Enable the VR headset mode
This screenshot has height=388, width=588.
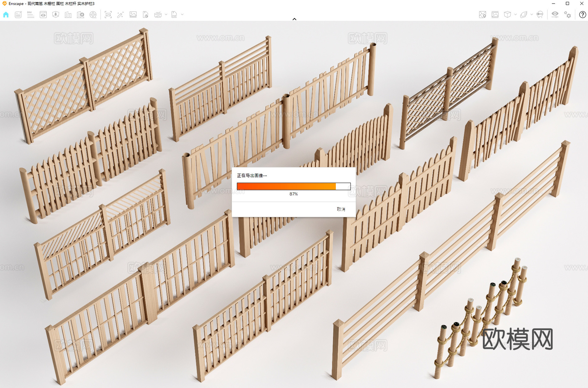[540, 15]
